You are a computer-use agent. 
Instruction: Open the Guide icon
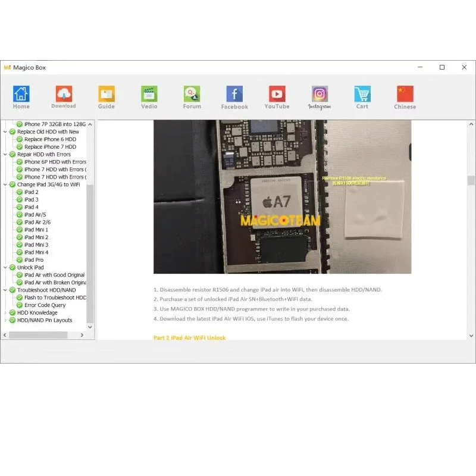pyautogui.click(x=107, y=94)
